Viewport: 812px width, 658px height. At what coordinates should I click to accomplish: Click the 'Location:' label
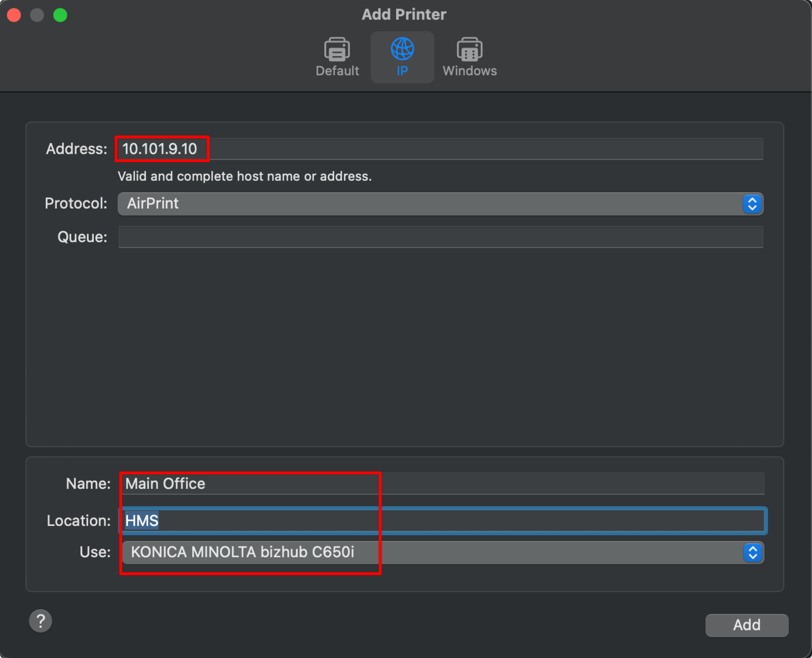[78, 520]
